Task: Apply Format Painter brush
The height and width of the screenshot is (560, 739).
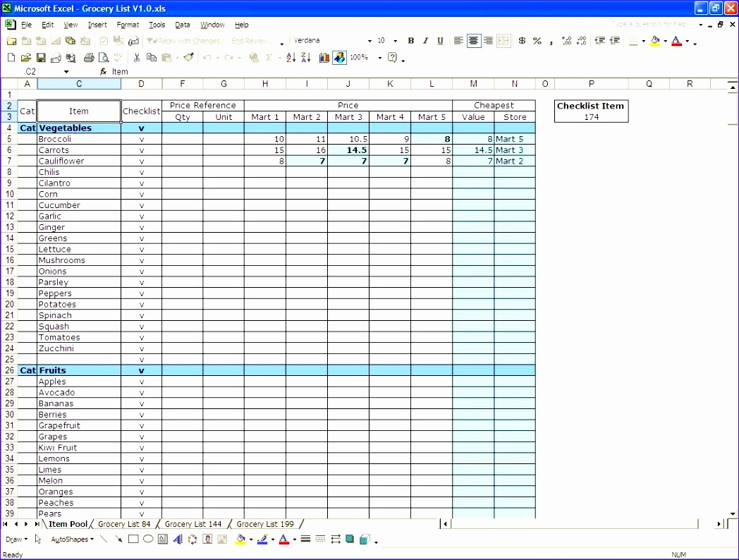Action: 188,58
